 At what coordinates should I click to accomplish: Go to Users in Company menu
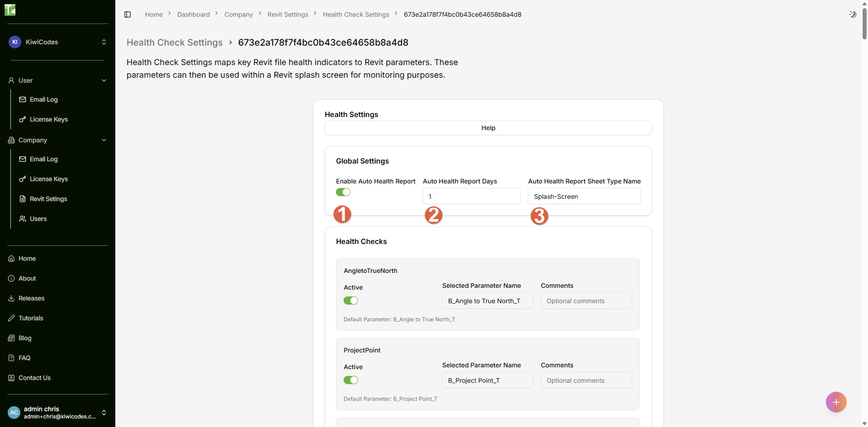(38, 219)
